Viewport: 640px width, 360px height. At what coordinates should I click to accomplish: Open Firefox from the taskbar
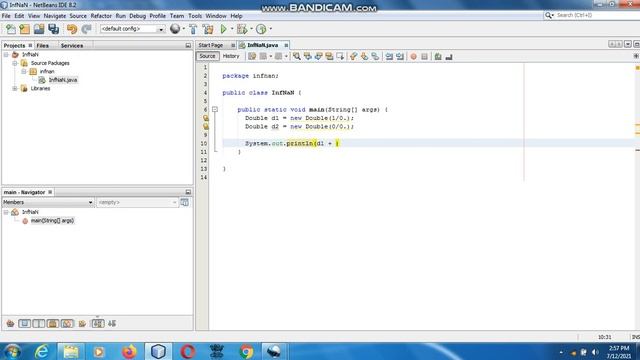[x=129, y=351]
